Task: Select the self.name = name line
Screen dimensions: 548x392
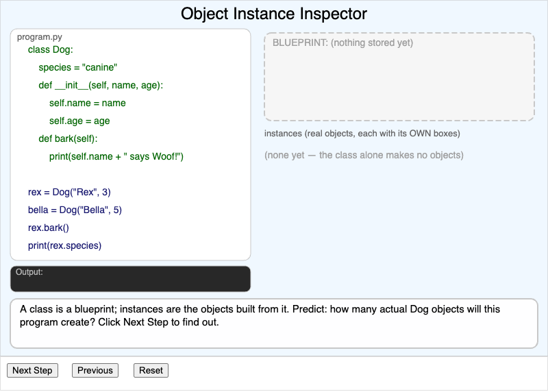Action: [x=88, y=103]
